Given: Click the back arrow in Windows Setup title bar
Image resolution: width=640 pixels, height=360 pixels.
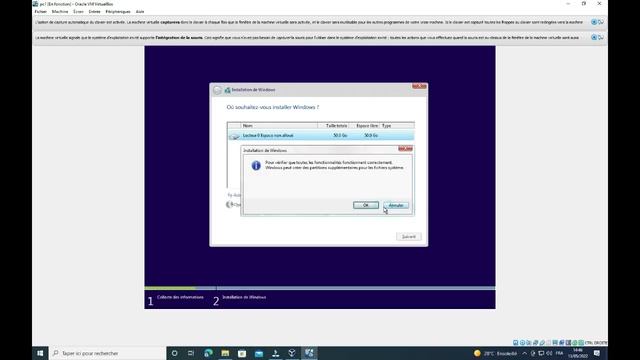Looking at the screenshot, I should [217, 90].
